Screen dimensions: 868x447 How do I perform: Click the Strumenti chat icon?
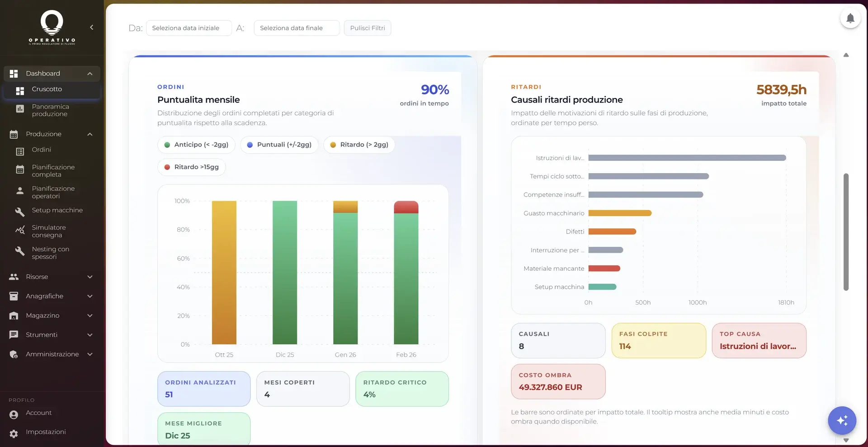pyautogui.click(x=14, y=335)
